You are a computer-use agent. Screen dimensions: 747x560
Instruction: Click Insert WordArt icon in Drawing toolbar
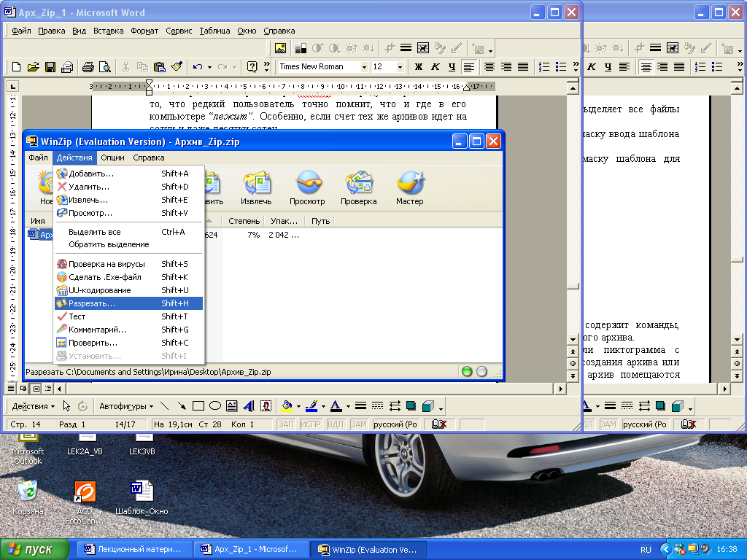pos(249,406)
